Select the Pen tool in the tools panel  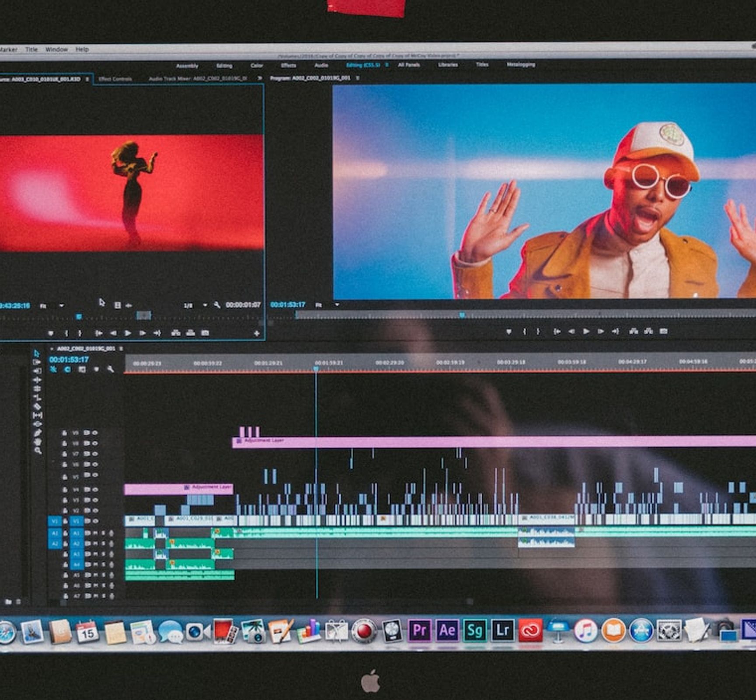tap(37, 433)
